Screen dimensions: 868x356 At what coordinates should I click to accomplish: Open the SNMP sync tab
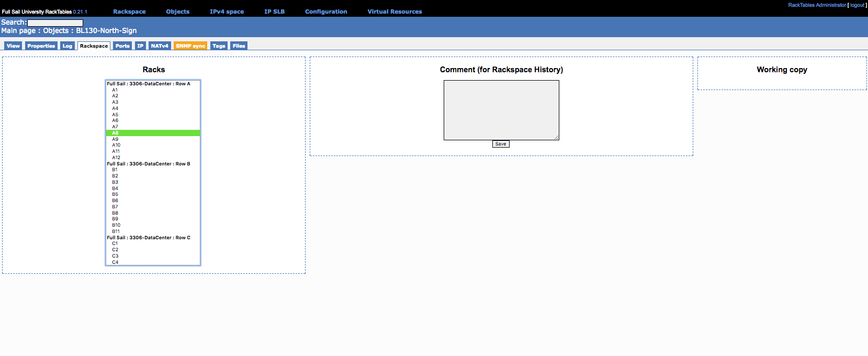(190, 46)
